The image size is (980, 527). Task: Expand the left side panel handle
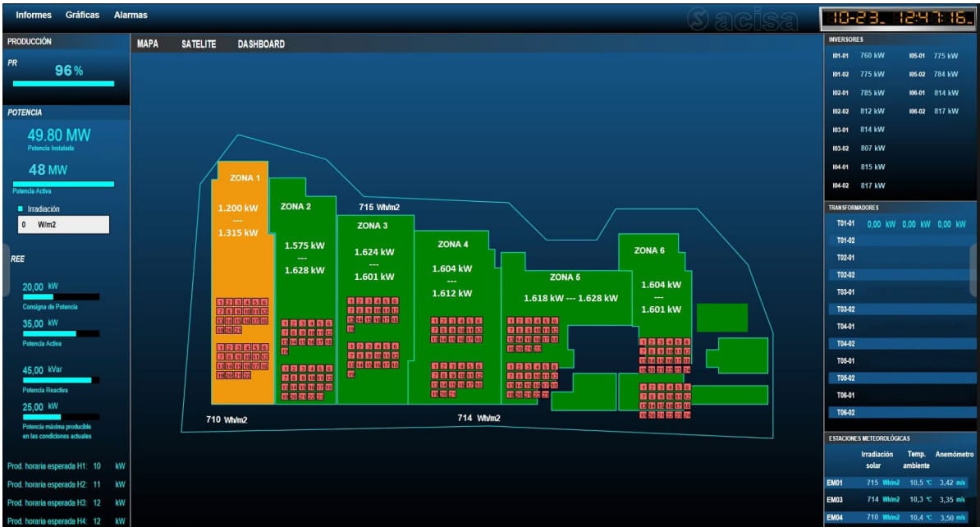(x=6, y=270)
